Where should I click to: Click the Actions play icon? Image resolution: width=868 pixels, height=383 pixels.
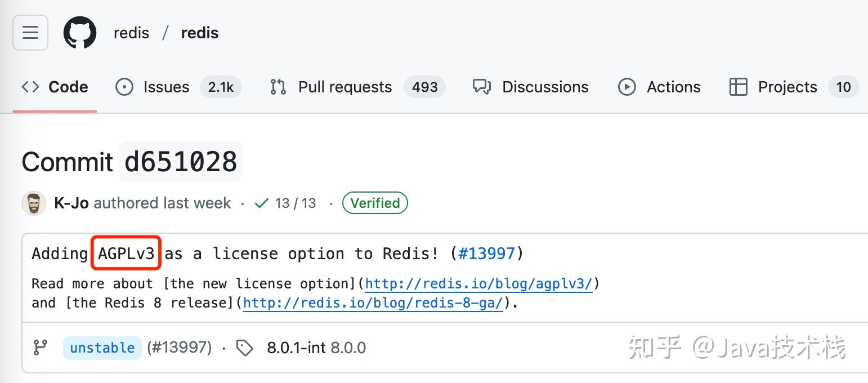pos(627,87)
